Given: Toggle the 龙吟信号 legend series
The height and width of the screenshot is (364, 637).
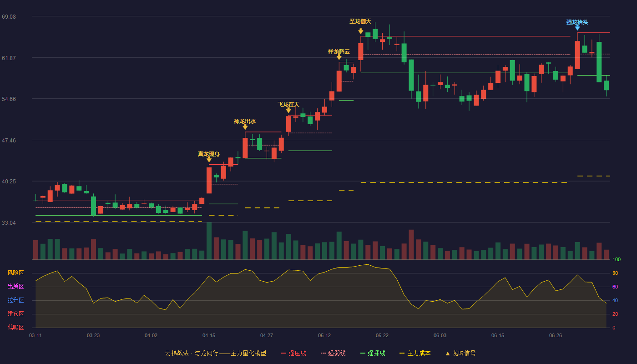Looking at the screenshot, I should [x=460, y=353].
